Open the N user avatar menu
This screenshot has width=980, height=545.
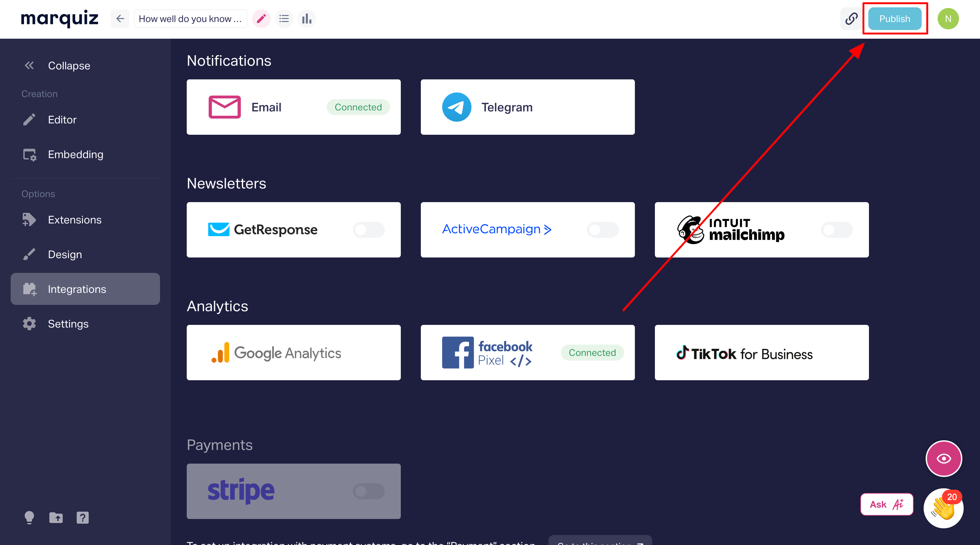click(948, 19)
